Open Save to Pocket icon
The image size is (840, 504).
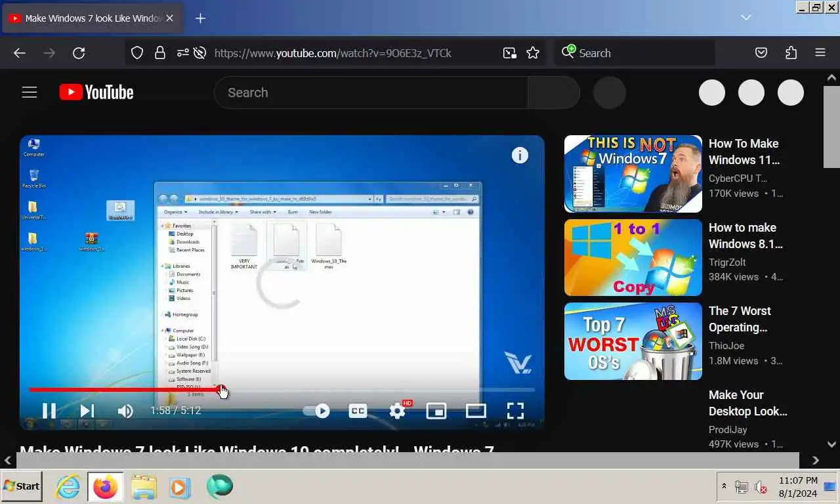(x=761, y=53)
